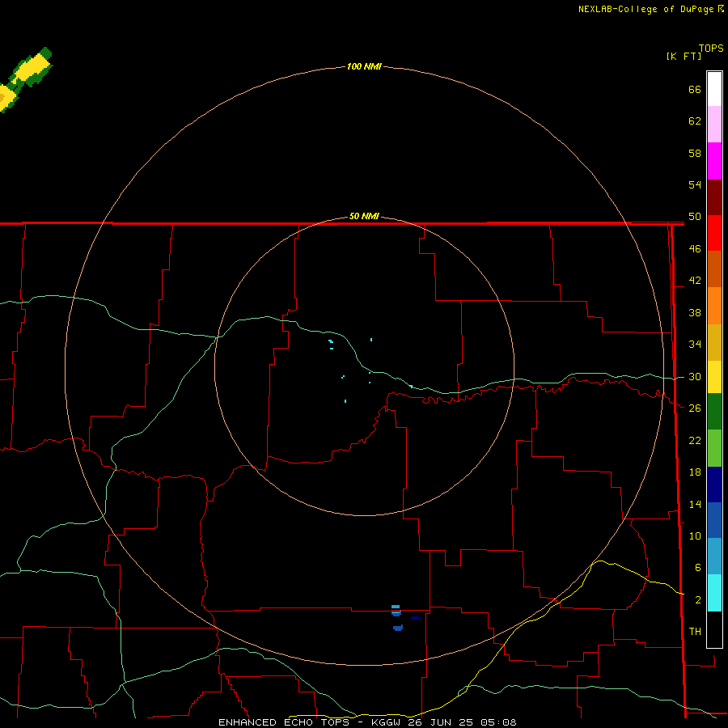Click the "6" legend value
This screenshot has height=728, width=728.
coord(697,568)
